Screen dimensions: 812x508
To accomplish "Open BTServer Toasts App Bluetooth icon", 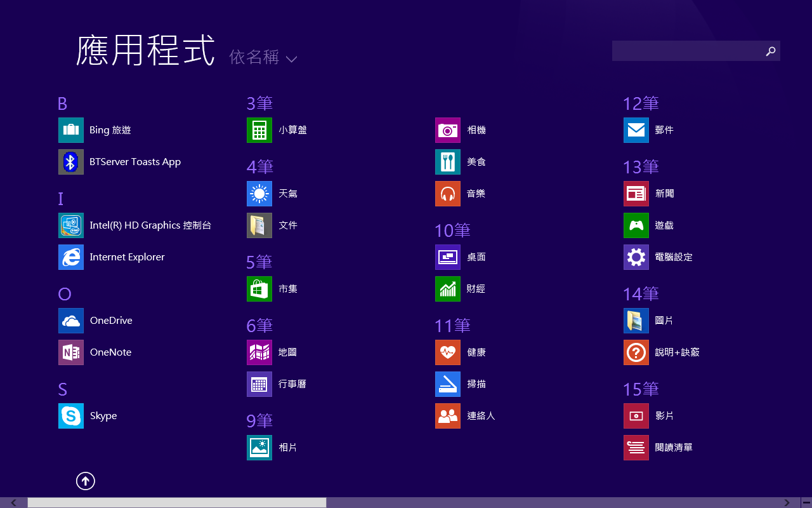I will click(x=71, y=162).
